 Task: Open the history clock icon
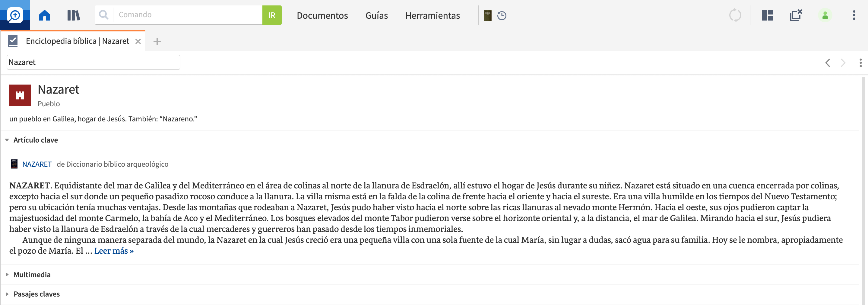coord(502,15)
